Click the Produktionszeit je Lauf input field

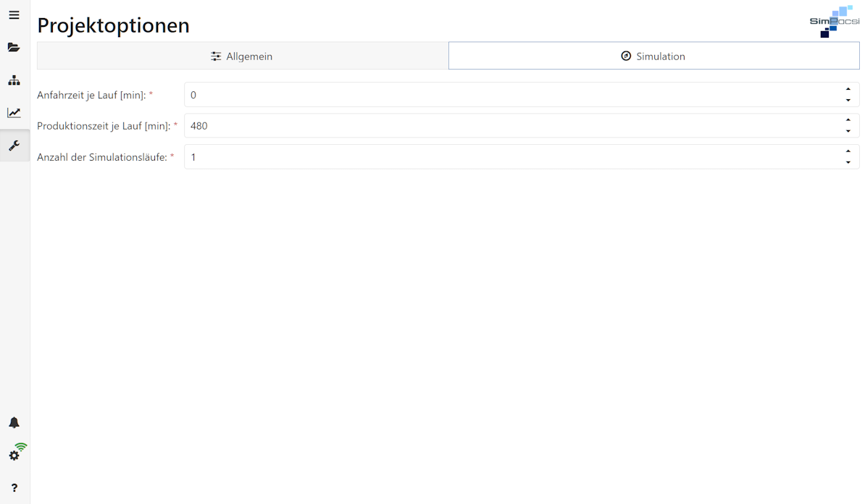(x=507, y=126)
